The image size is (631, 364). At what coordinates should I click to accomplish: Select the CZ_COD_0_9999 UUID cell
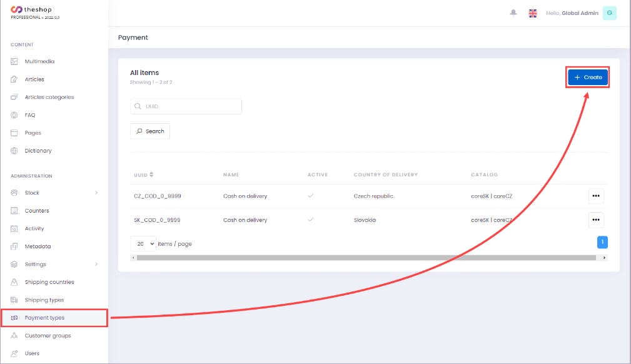[x=158, y=196]
